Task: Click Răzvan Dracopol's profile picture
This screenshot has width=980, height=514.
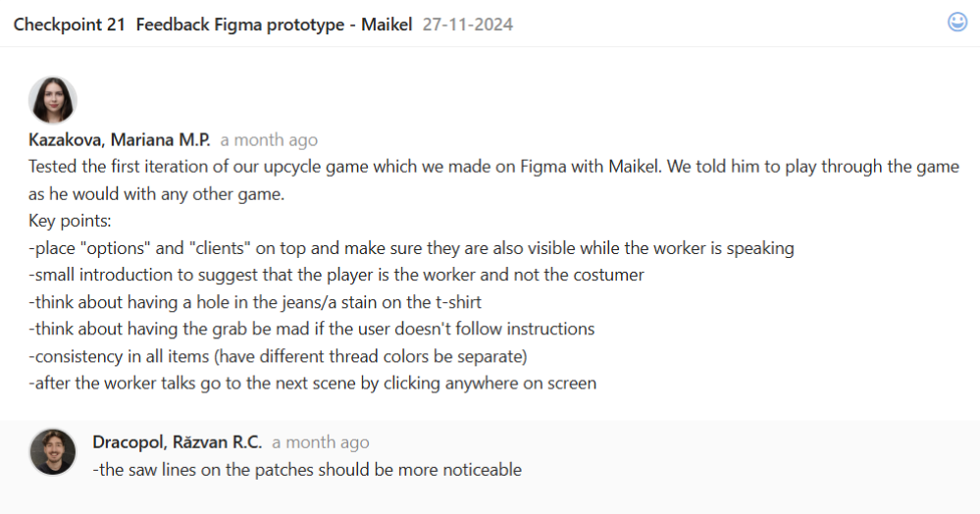Action: [53, 451]
